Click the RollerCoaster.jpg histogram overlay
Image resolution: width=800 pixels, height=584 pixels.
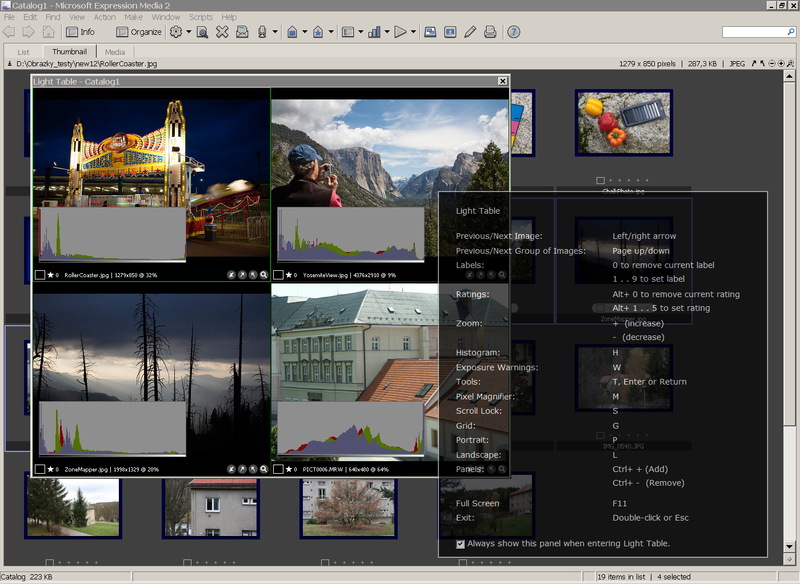112,234
